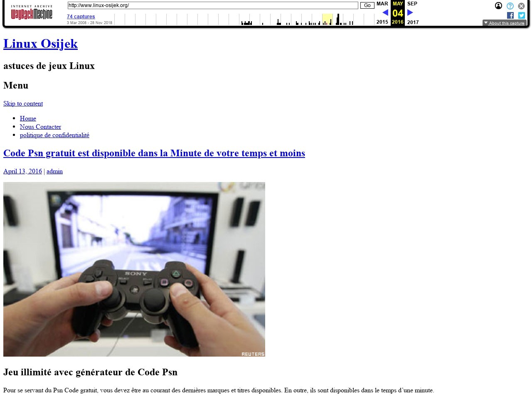Click the help question mark icon
The width and height of the screenshot is (532, 399).
pyautogui.click(x=510, y=6)
